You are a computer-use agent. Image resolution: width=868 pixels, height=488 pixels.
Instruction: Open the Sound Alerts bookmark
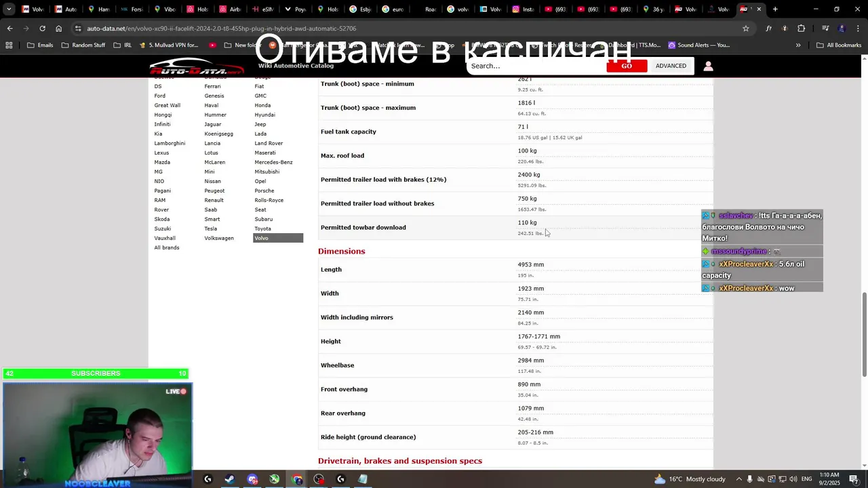pos(698,45)
